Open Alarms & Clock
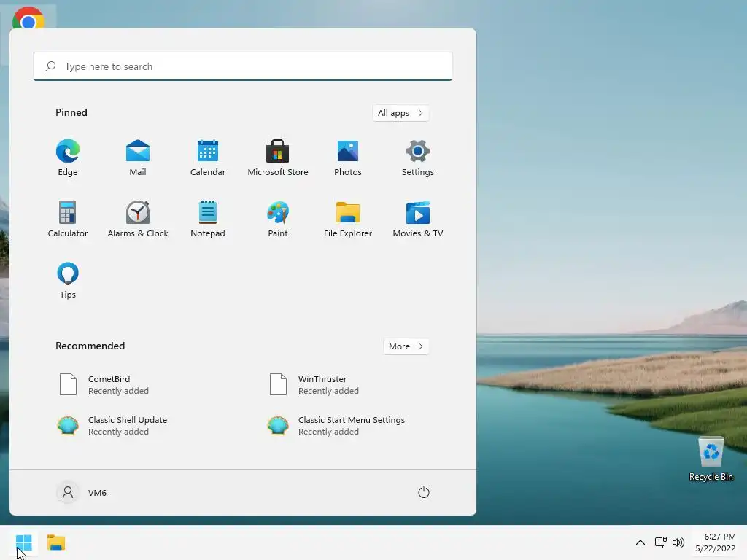 (x=138, y=219)
